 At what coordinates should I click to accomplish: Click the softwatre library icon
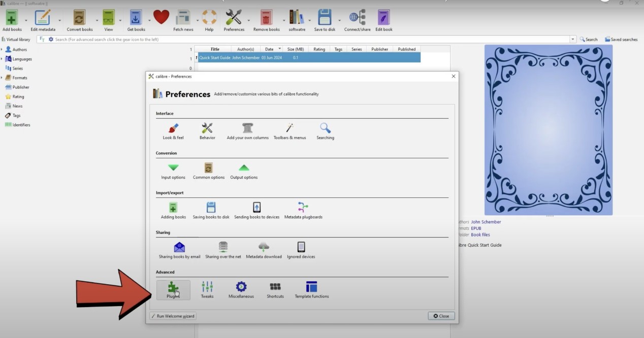coord(297,20)
